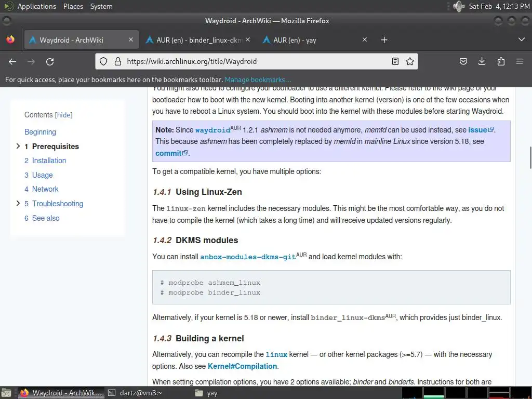The image size is (532, 399).
Task: Open the waydroid AUR package link
Action: [212, 130]
